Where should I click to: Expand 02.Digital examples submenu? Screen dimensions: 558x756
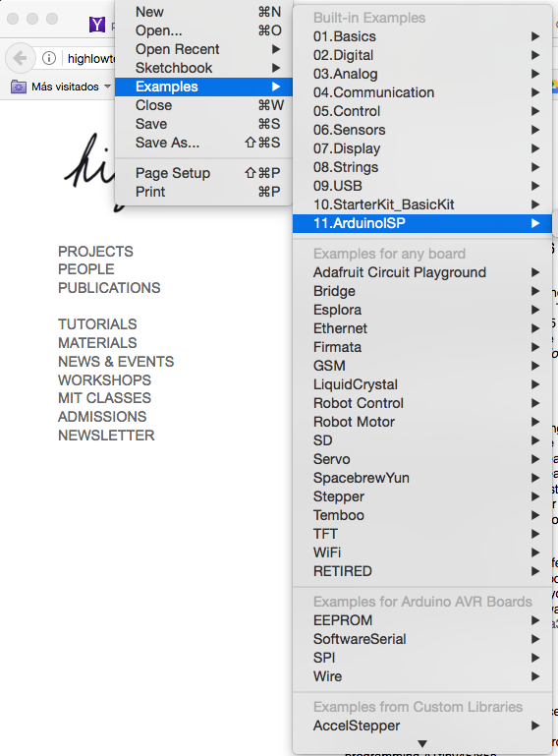pyautogui.click(x=422, y=55)
